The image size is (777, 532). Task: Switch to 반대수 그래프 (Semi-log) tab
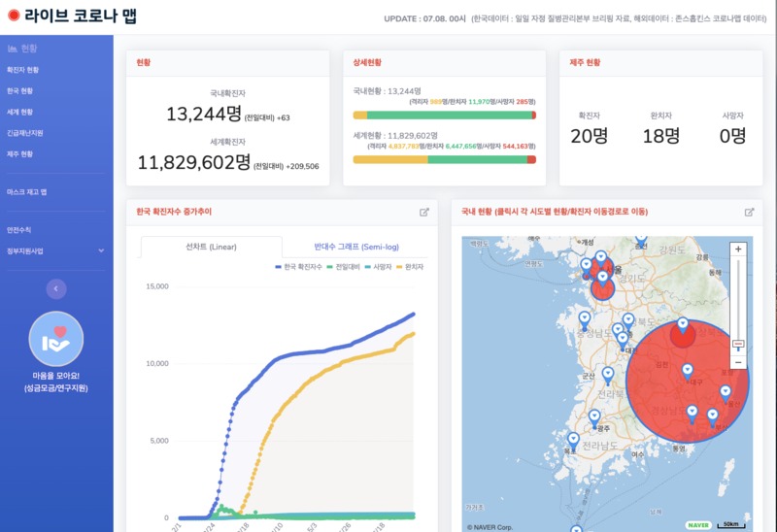[356, 247]
